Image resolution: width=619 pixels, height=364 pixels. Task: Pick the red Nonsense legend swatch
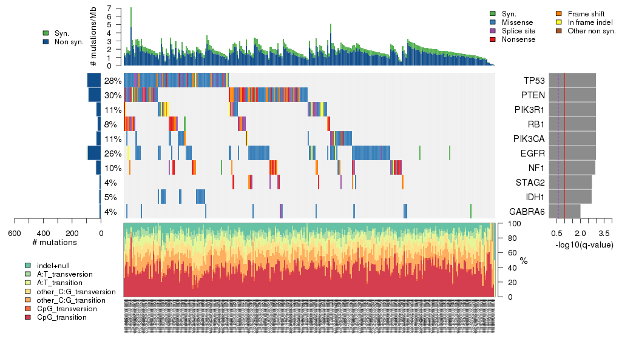493,39
